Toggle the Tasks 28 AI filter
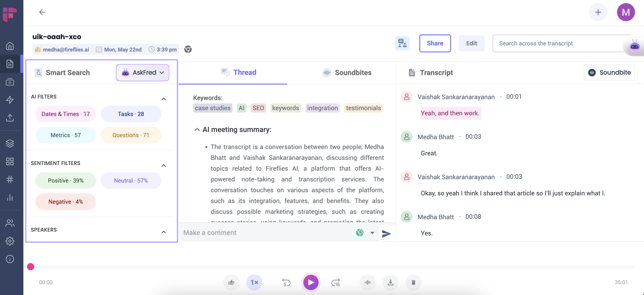 pyautogui.click(x=131, y=114)
